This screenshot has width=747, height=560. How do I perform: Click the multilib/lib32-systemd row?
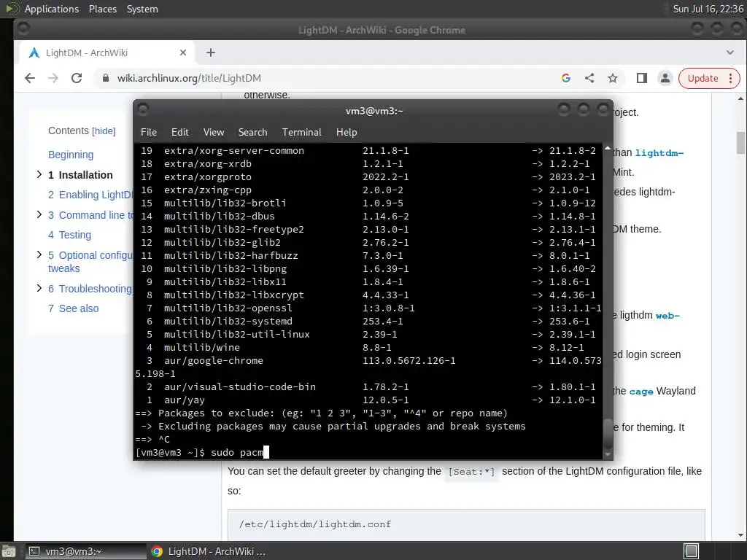[x=368, y=321]
